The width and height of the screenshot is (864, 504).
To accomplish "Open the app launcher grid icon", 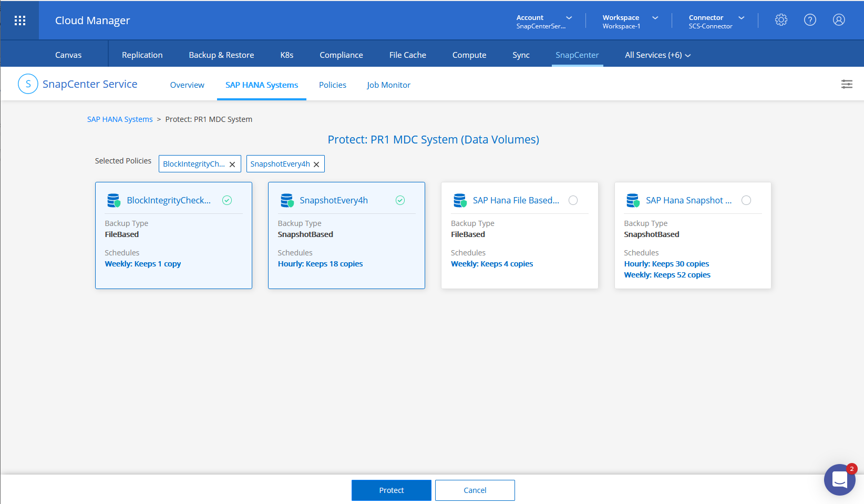I will click(20, 20).
